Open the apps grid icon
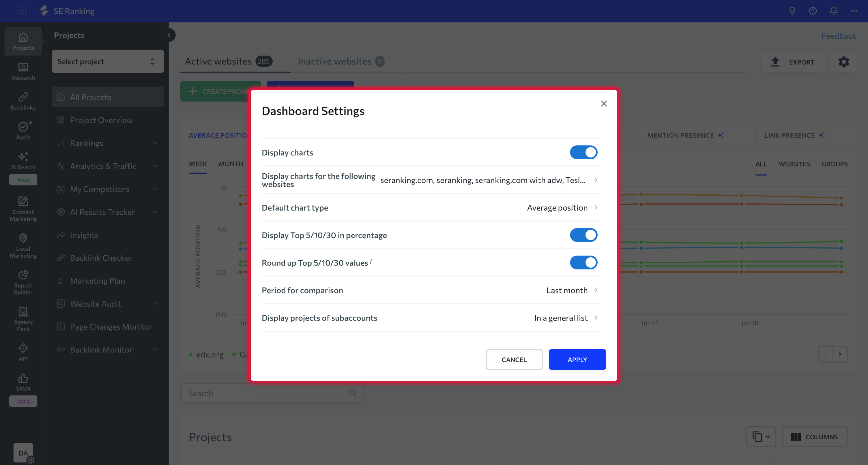The image size is (868, 465). [x=23, y=11]
